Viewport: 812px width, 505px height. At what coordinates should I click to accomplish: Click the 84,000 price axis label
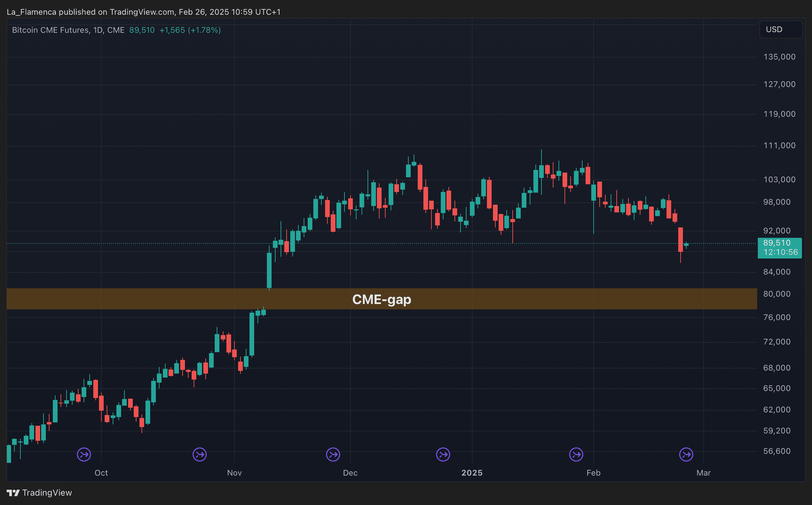click(x=777, y=272)
